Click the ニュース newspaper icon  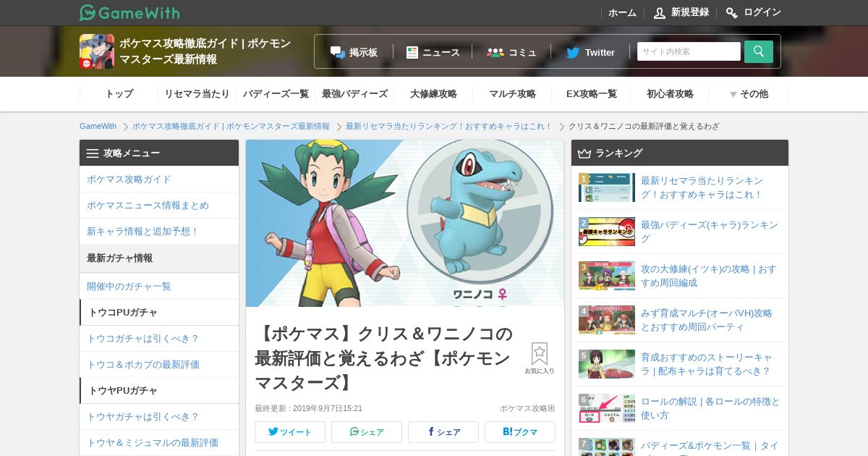tap(412, 52)
